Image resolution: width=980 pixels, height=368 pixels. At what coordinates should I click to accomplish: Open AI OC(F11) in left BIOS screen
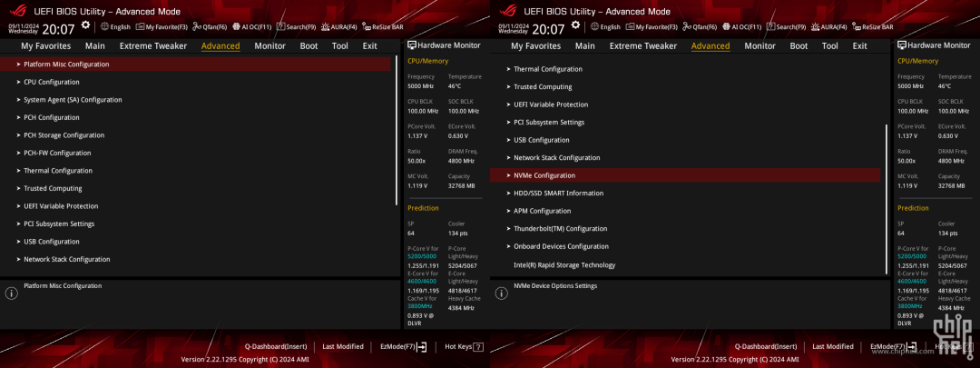point(252,27)
